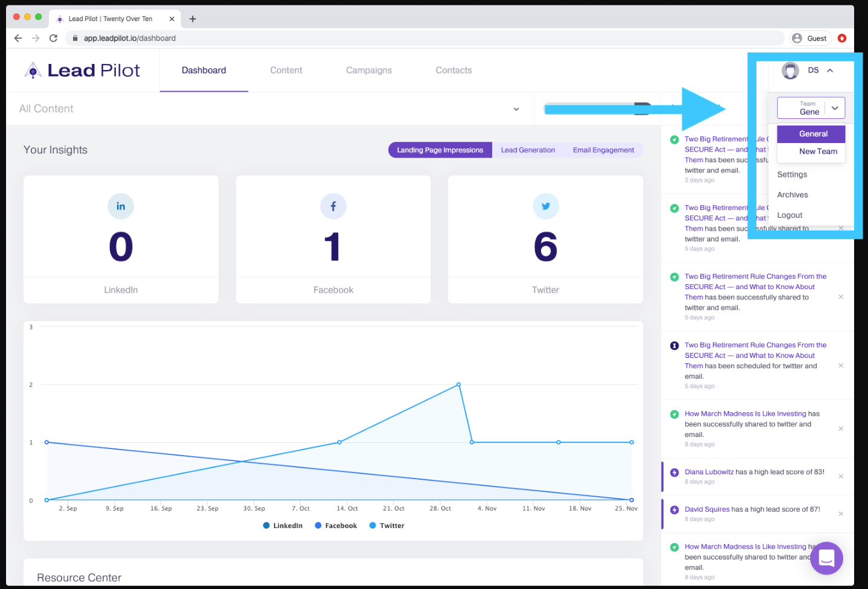Dismiss the scheduled for twitter notification
Viewport: 868px width, 589px height.
[x=841, y=366]
